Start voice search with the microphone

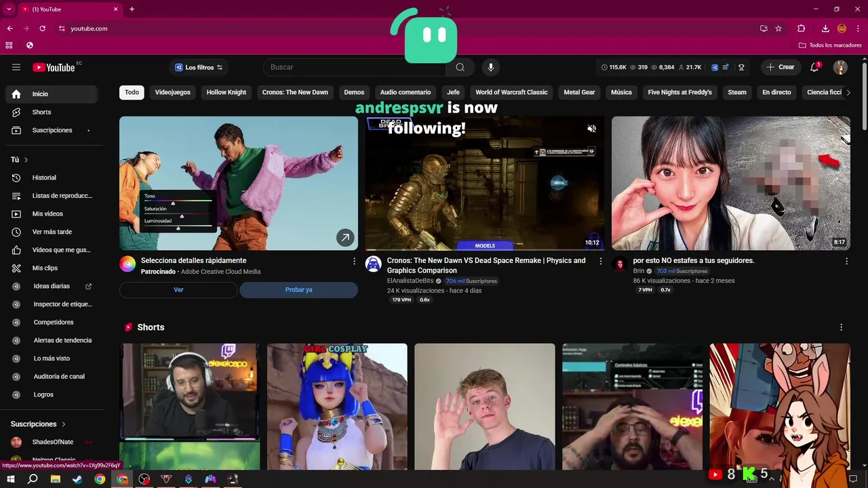coord(491,67)
